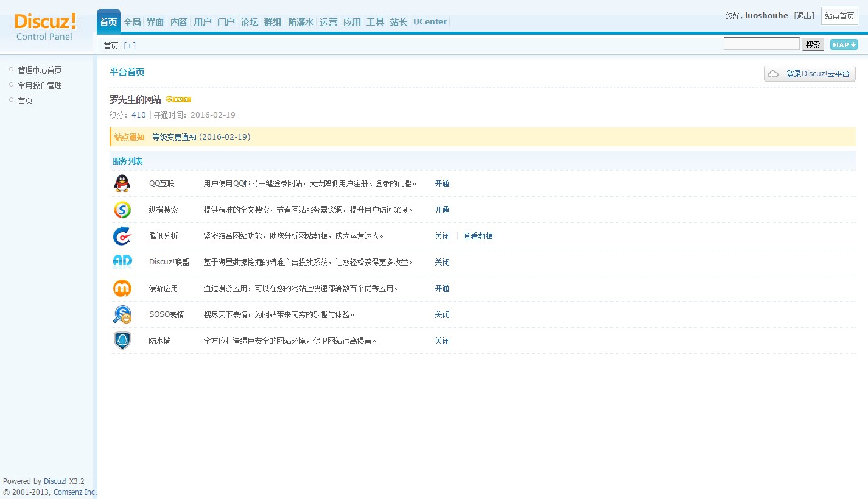Click the QQ互联 service name
This screenshot has height=499, width=868.
[x=162, y=183]
